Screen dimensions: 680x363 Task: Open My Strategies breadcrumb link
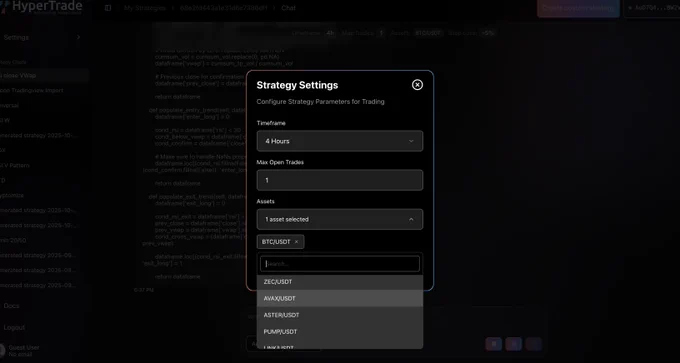[x=145, y=8]
